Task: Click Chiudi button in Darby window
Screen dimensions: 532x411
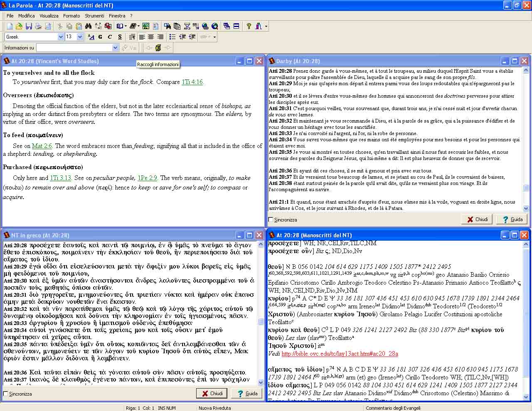Action: pos(477,219)
